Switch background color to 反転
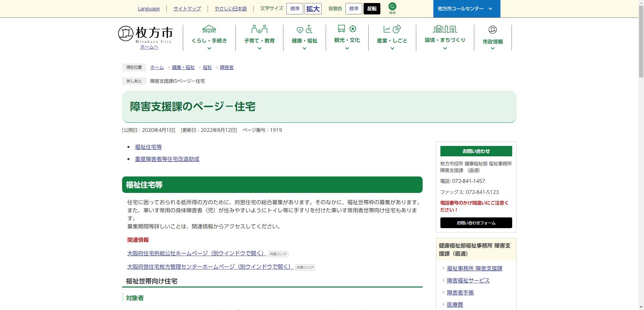This screenshot has width=644, height=310. point(372,9)
